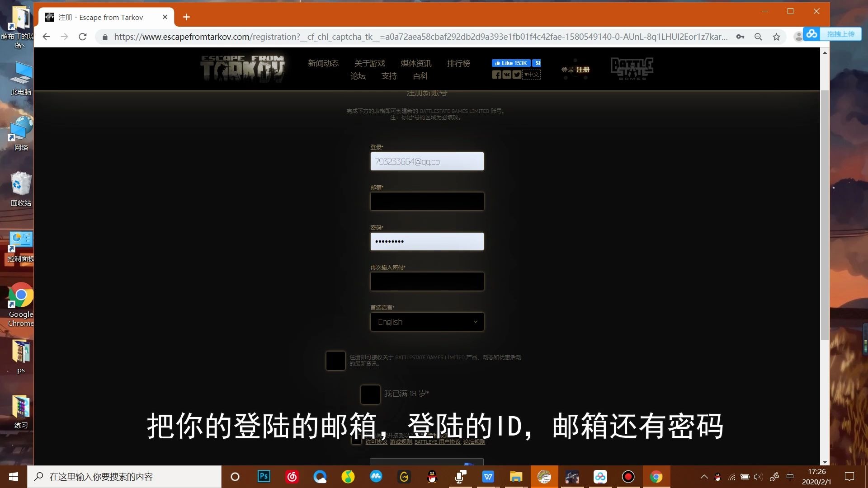868x488 pixels.
Task: Click the Facebook Like button icon
Action: pyautogui.click(x=511, y=62)
